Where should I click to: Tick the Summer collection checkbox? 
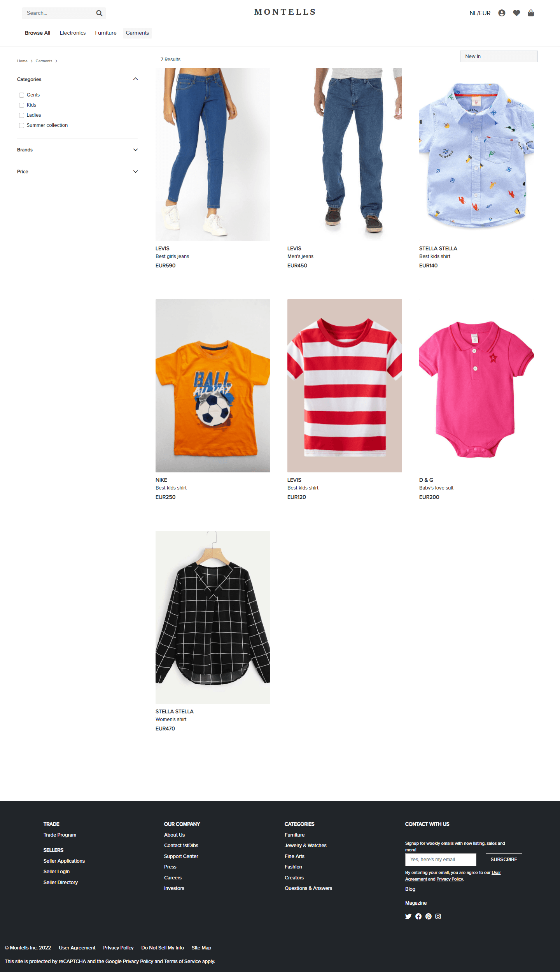point(22,125)
